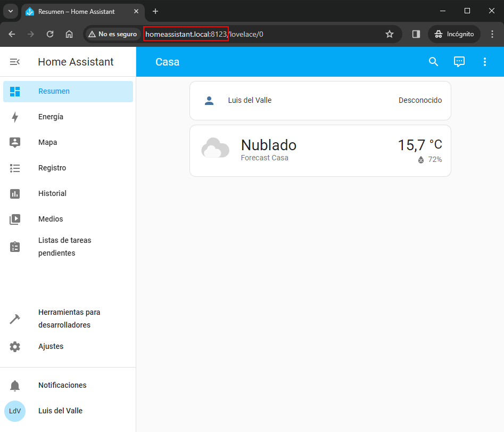The image size is (504, 432).
Task: Open the Energía menu item
Action: pos(68,117)
